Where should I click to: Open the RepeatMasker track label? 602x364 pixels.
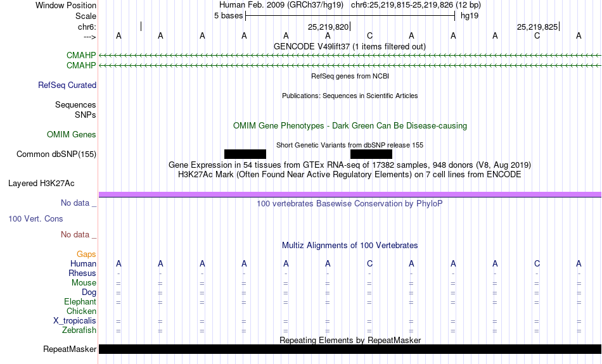coord(70,349)
